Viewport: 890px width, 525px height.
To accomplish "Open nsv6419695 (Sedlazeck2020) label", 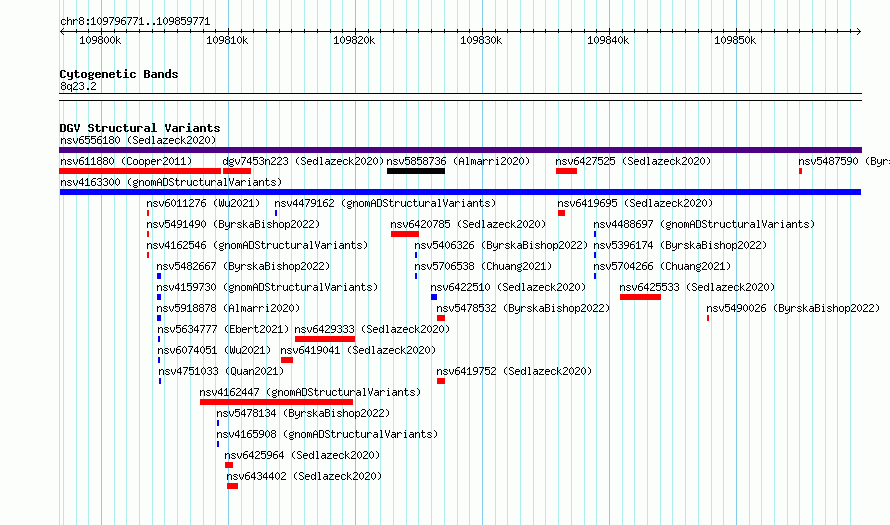I will click(635, 203).
